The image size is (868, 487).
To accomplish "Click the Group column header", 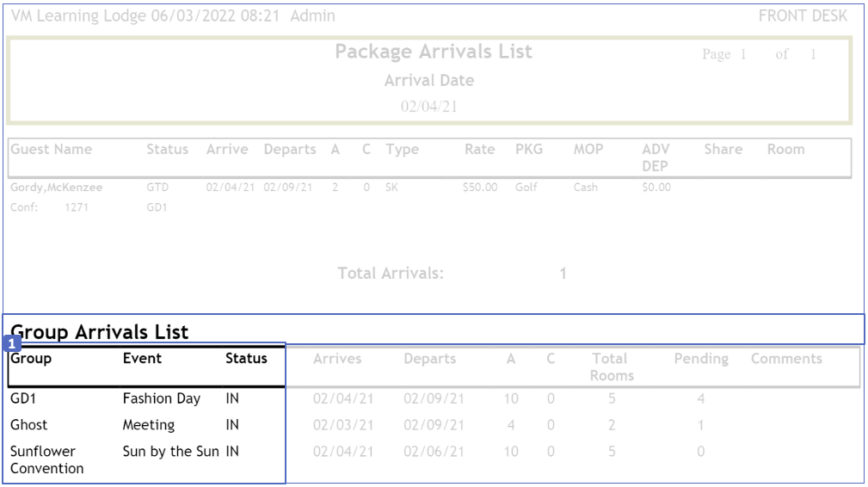I will coord(31,359).
